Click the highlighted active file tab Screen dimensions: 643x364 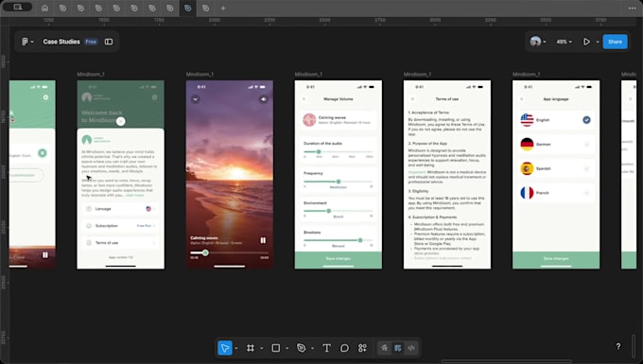pyautogui.click(x=188, y=8)
